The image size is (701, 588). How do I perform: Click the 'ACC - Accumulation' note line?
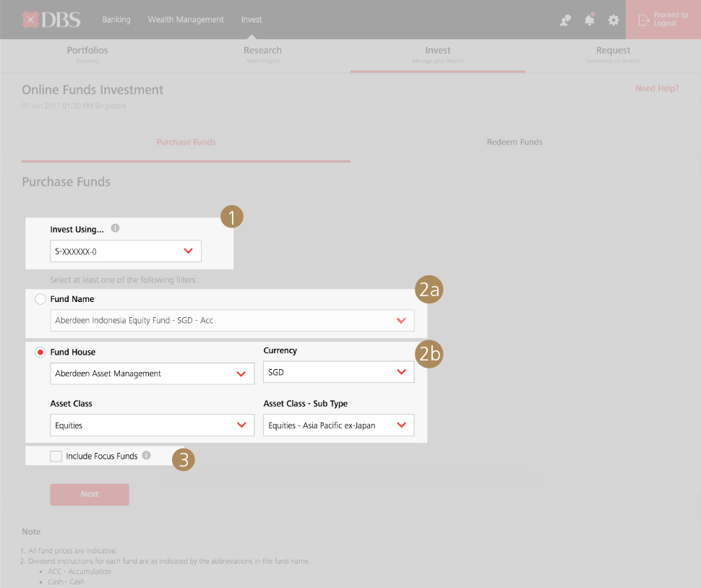point(79,571)
